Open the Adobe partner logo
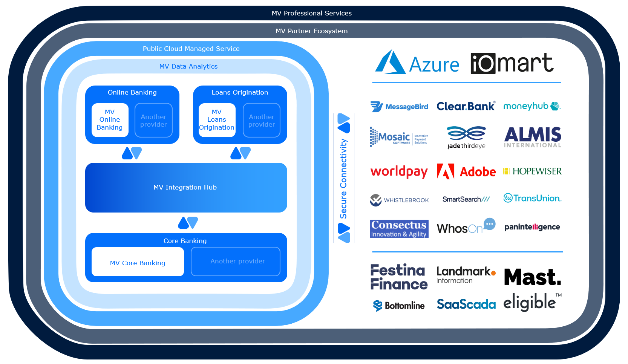 [466, 171]
